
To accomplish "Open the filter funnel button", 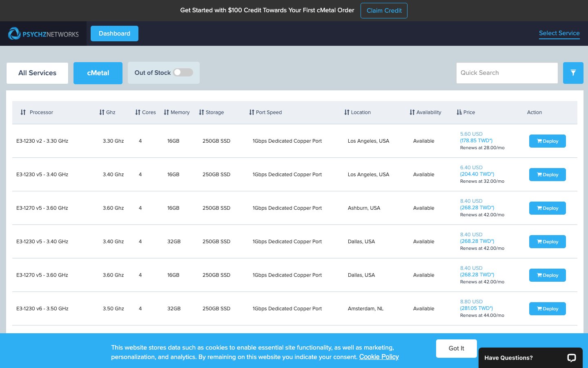I will pyautogui.click(x=573, y=73).
